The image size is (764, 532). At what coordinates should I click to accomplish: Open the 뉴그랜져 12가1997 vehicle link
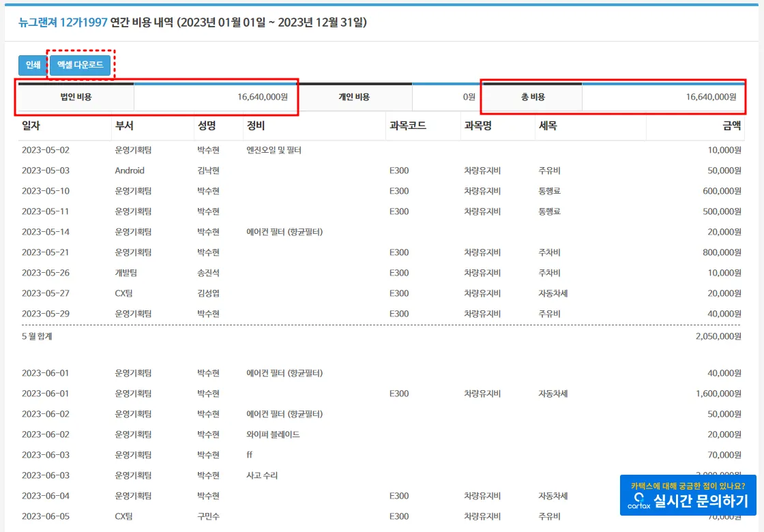click(63, 23)
